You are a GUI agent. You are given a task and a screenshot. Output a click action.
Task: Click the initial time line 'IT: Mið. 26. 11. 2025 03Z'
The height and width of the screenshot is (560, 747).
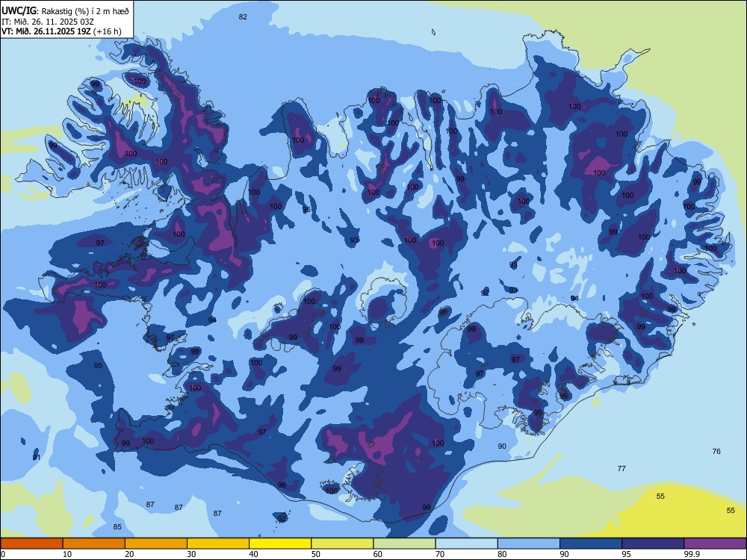[48, 22]
